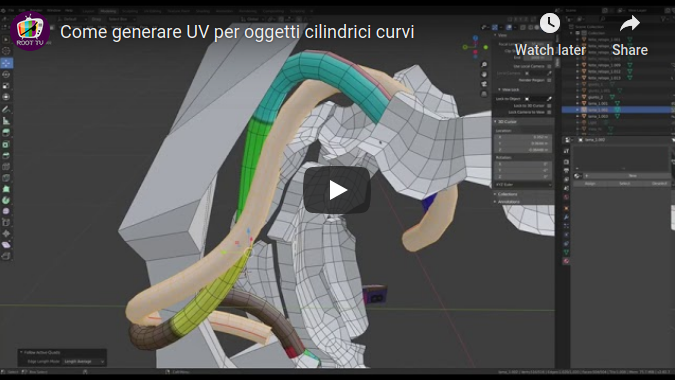Select the Rotate tool in the toolbar
The width and height of the screenshot is (675, 380).
[6, 74]
